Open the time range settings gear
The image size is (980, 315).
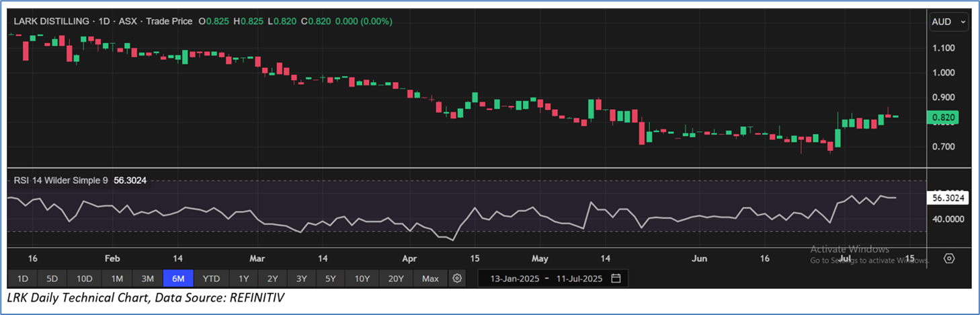point(457,279)
